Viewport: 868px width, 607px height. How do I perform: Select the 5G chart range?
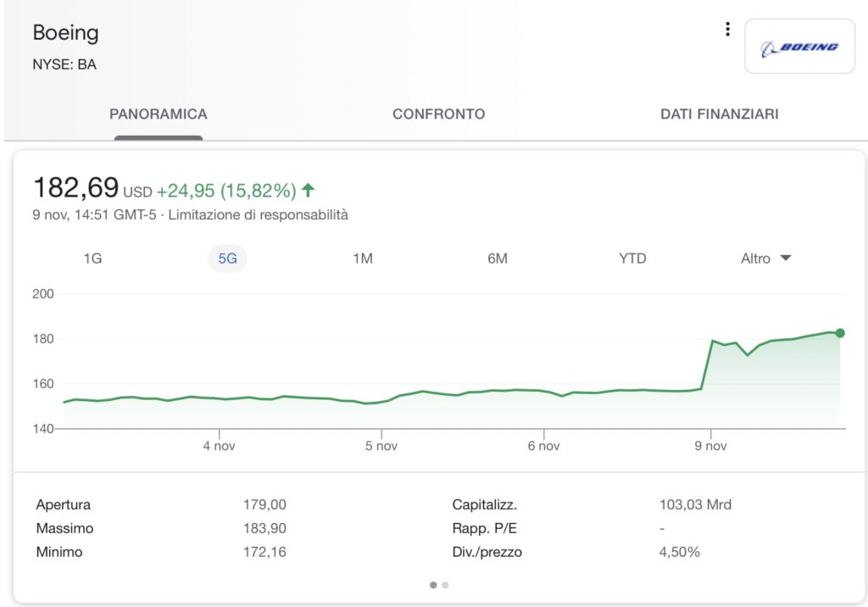(x=227, y=259)
